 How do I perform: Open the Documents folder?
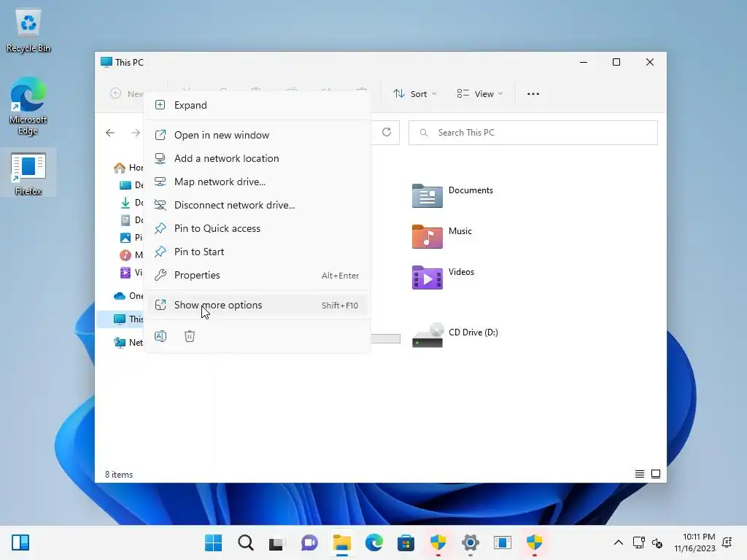(x=452, y=195)
